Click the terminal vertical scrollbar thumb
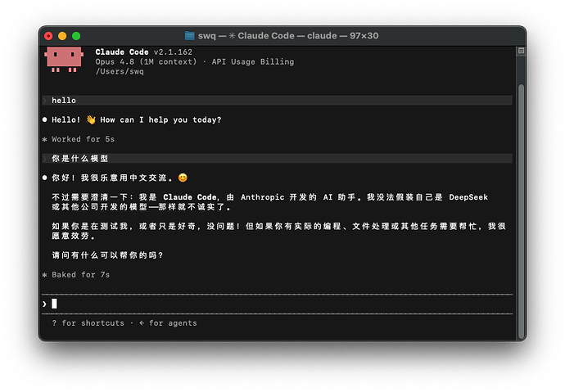565x392 pixels. [x=521, y=212]
